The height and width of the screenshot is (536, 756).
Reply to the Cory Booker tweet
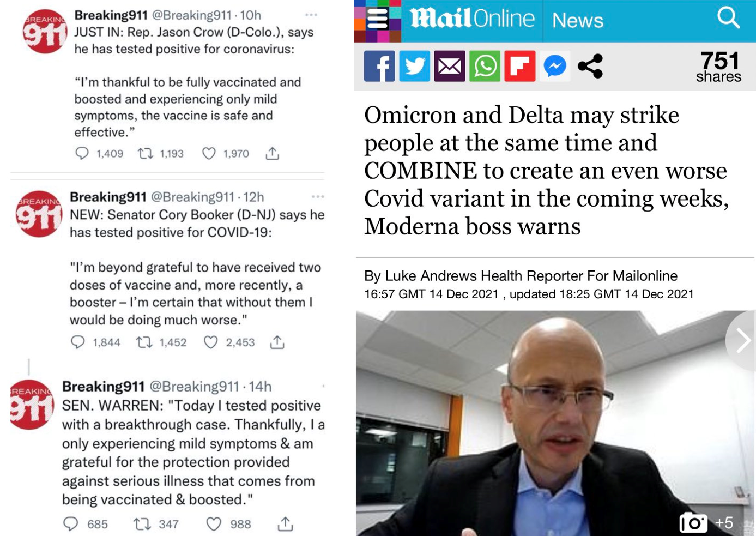78,342
